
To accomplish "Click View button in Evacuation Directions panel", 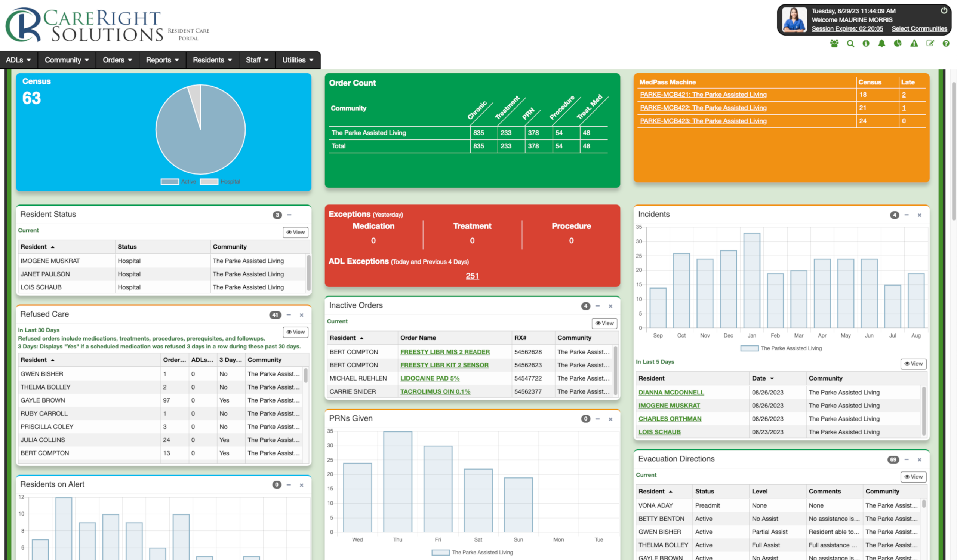I will point(913,477).
